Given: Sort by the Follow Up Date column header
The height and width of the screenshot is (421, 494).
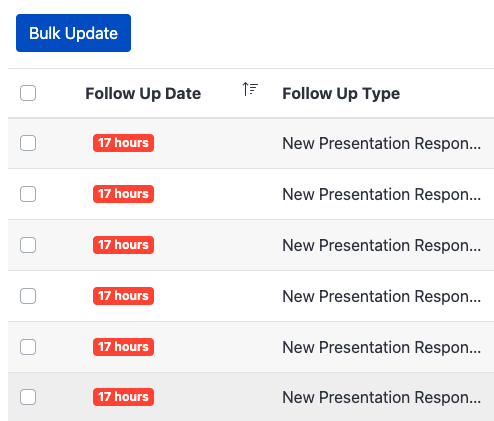Looking at the screenshot, I should click(143, 93).
